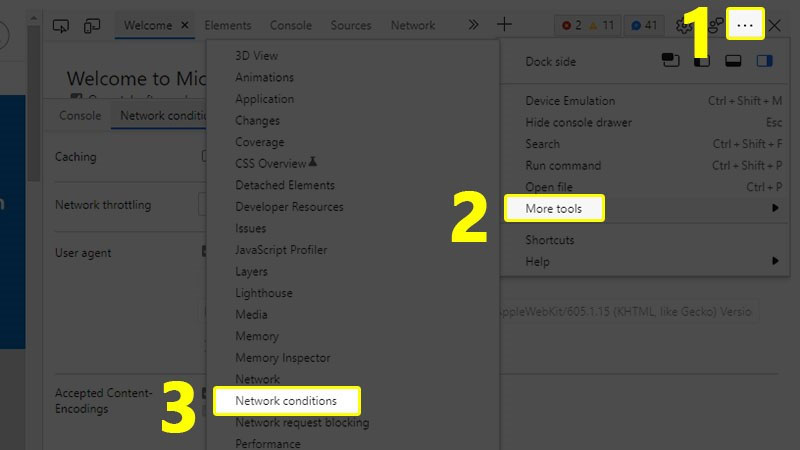The height and width of the screenshot is (450, 800).
Task: Select Lighthouse in the More tools list
Action: [x=264, y=293]
